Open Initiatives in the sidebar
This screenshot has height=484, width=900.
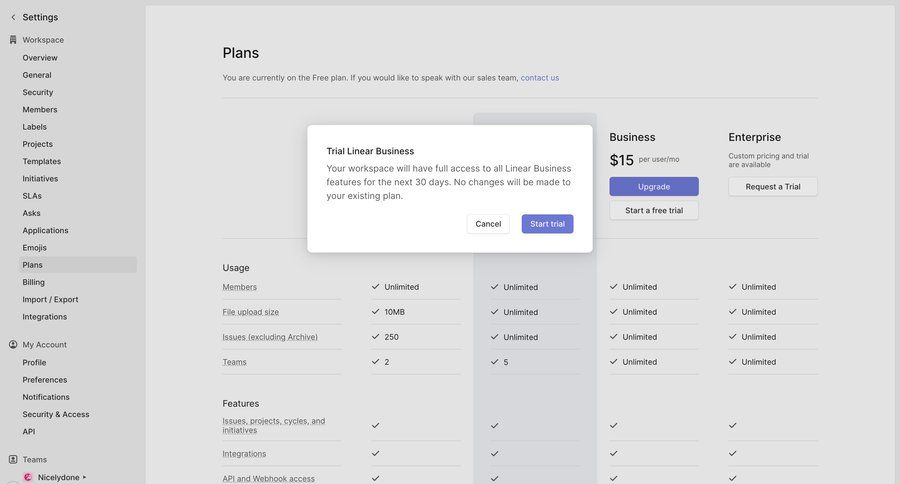tap(40, 179)
